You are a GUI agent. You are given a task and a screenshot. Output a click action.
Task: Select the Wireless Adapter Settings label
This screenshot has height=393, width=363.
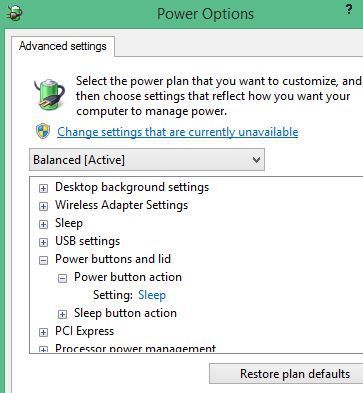[122, 205]
